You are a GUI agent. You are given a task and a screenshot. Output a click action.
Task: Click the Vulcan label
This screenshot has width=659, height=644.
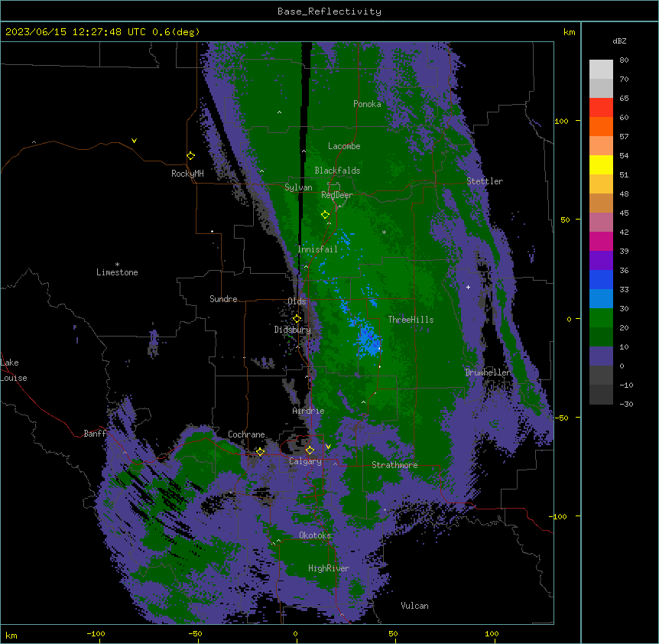click(414, 606)
